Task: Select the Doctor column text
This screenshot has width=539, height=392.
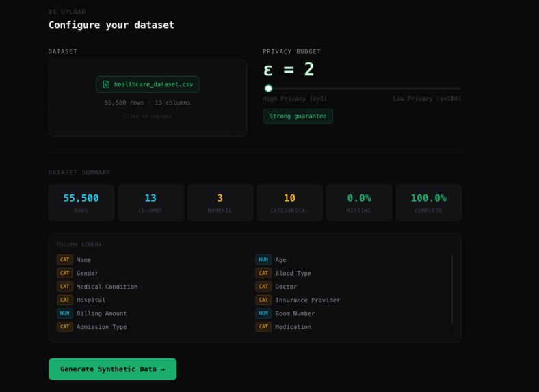Action: [286, 287]
